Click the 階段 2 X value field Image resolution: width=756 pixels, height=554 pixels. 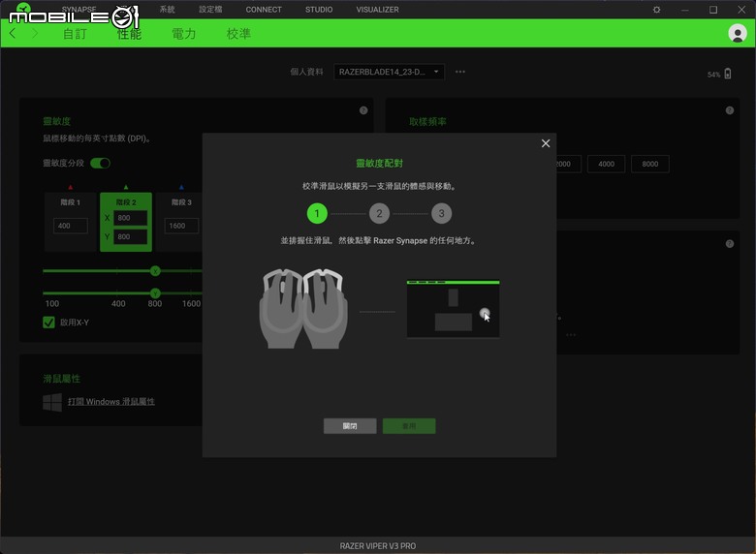131,218
